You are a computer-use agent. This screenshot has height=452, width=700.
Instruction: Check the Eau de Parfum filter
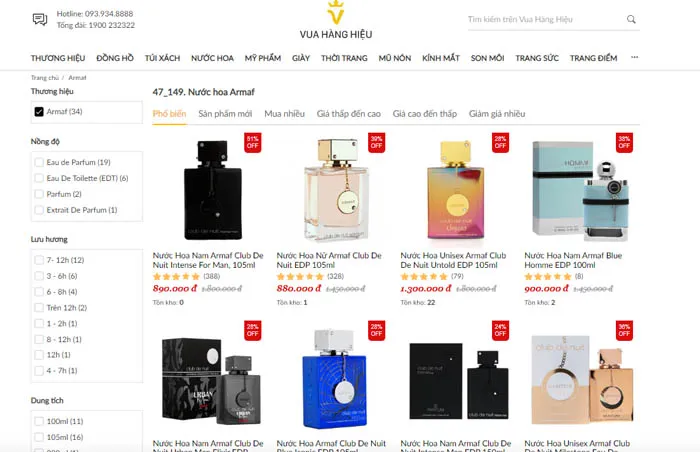click(x=39, y=162)
